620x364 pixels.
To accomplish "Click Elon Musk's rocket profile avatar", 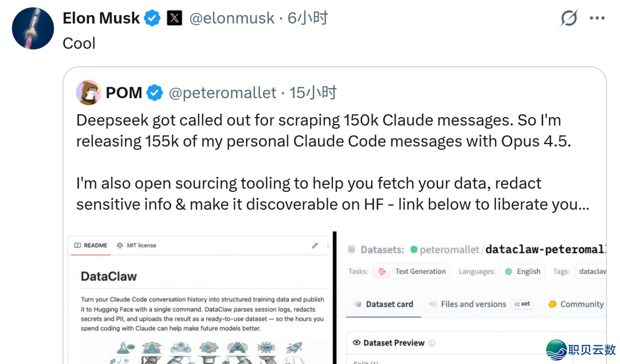I will pyautogui.click(x=33, y=28).
